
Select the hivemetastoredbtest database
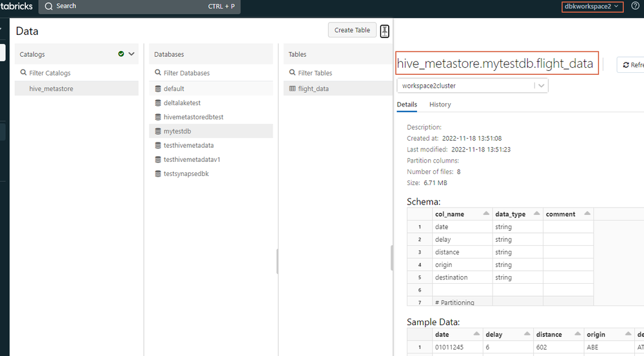click(x=211, y=117)
